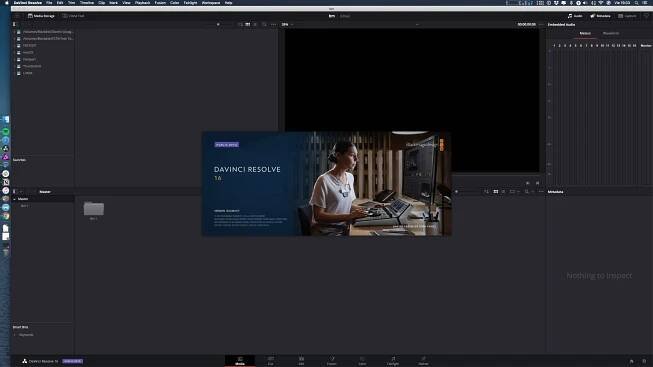Toggle the Metadata panel button
This screenshot has width=653, height=367.
tap(600, 16)
